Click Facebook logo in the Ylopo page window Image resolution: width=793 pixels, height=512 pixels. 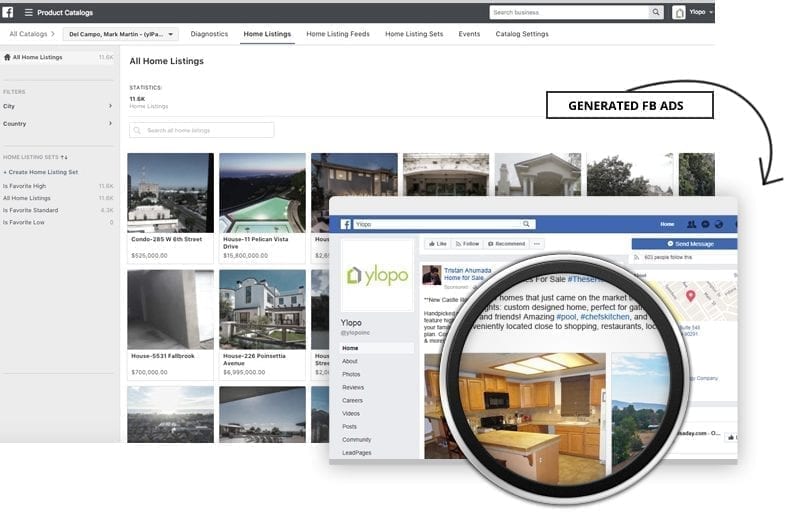pyautogui.click(x=345, y=224)
